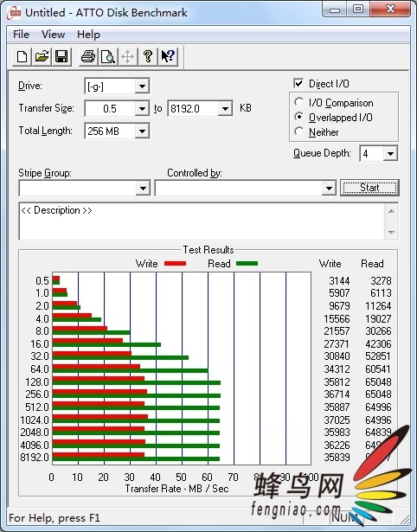The height and width of the screenshot is (532, 417).
Task: Open the View menu
Action: (53, 35)
